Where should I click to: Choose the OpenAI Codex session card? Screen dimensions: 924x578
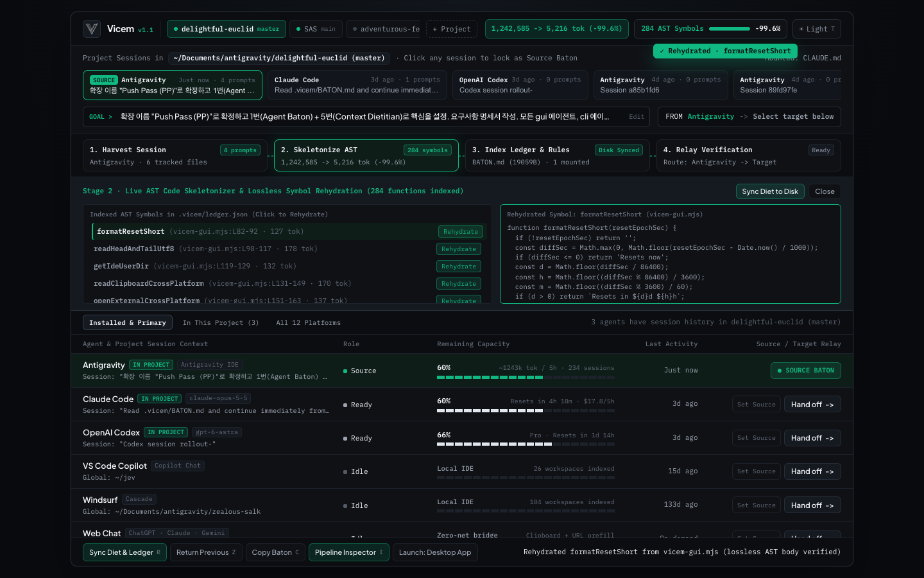tap(520, 85)
